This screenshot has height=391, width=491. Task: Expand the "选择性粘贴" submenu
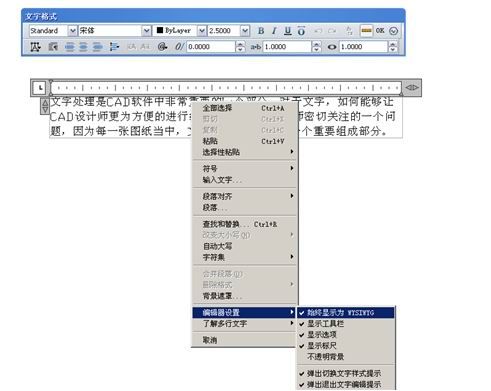click(x=245, y=152)
